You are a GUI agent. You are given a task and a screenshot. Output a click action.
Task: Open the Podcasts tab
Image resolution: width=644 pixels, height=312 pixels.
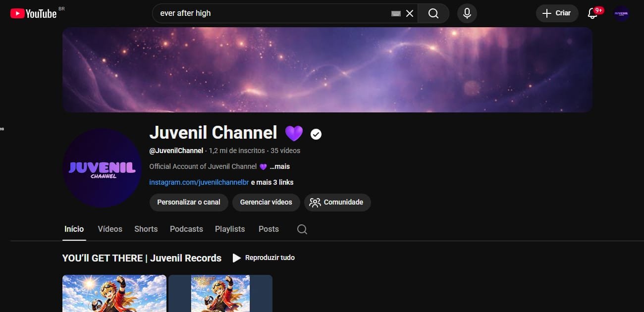point(186,229)
